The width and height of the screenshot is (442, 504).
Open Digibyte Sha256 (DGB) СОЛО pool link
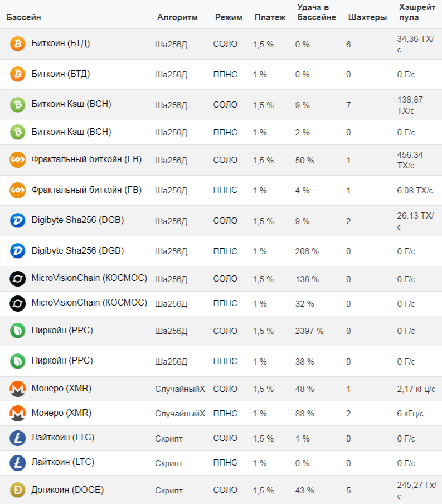77,220
